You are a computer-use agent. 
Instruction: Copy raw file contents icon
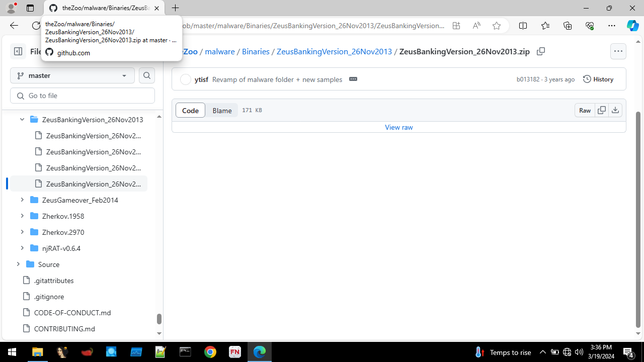[x=602, y=110]
